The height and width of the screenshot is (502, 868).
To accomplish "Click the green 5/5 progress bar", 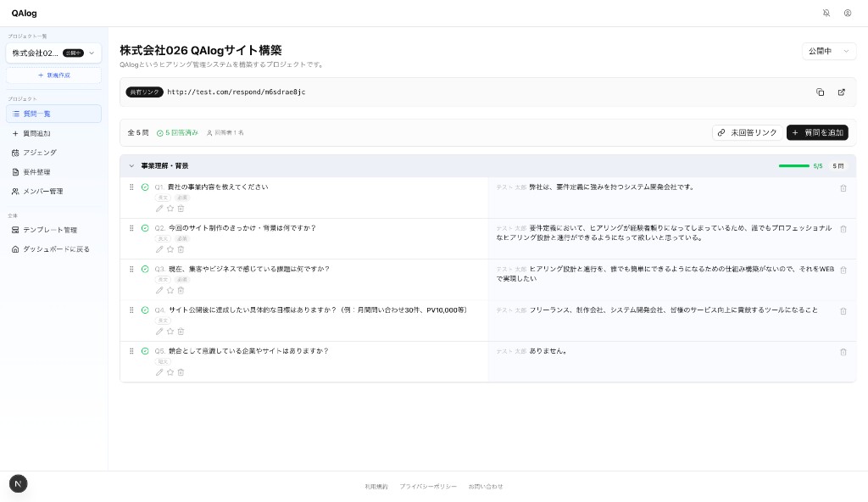I will click(794, 166).
